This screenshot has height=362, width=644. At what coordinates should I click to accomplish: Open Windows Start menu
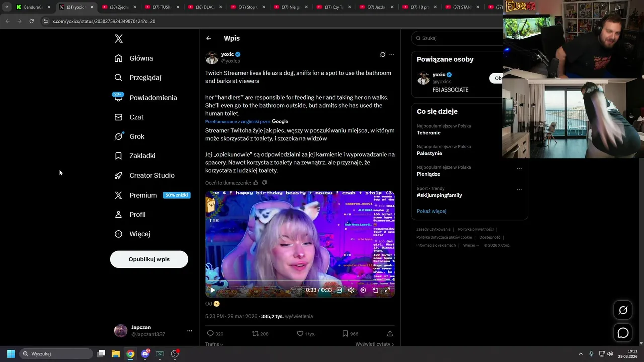[11, 354]
